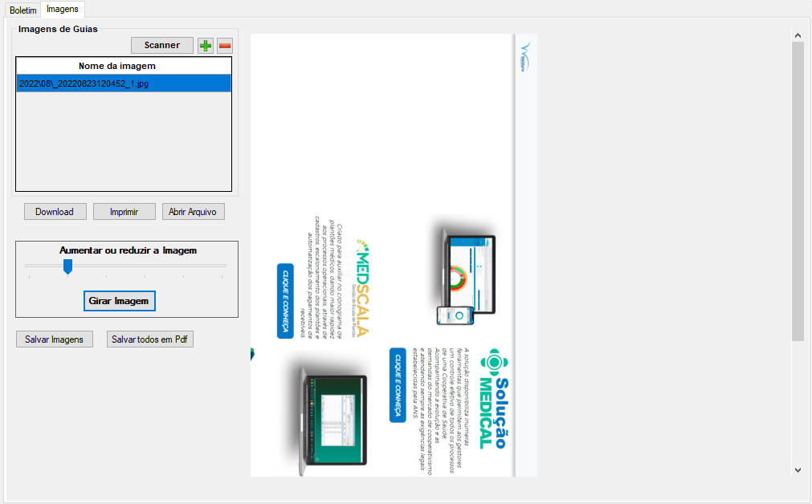
Task: Click the green plus add image icon
Action: (x=206, y=46)
